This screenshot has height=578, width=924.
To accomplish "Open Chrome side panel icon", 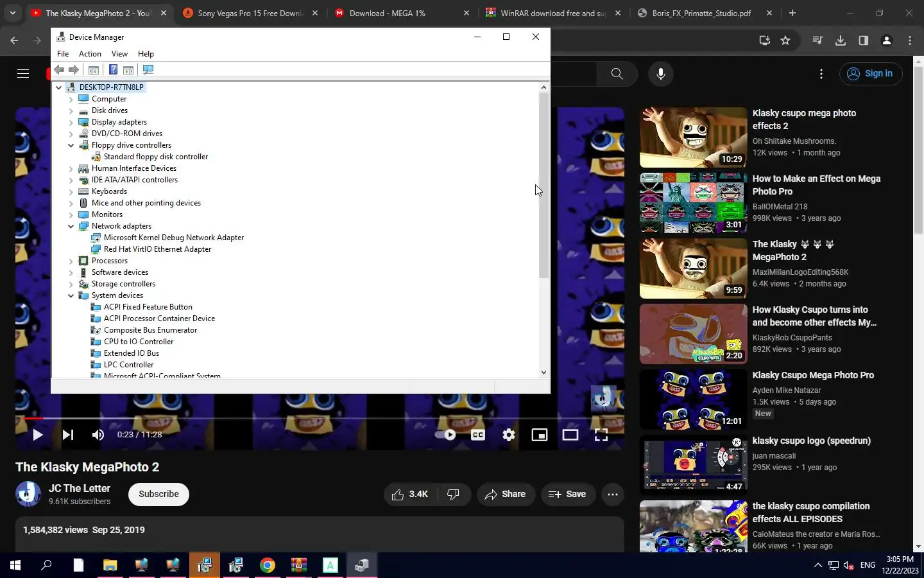I will tap(864, 40).
